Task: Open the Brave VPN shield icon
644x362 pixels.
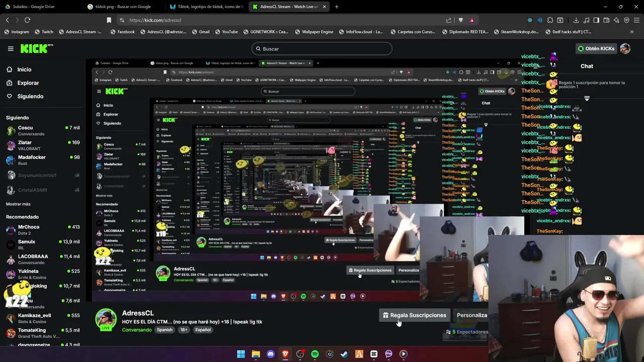Action: [626, 20]
